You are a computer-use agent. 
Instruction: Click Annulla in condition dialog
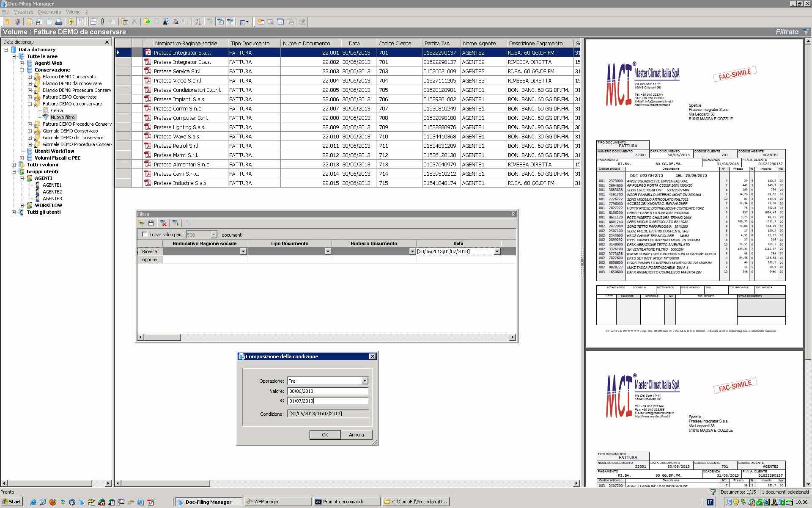[x=357, y=435]
